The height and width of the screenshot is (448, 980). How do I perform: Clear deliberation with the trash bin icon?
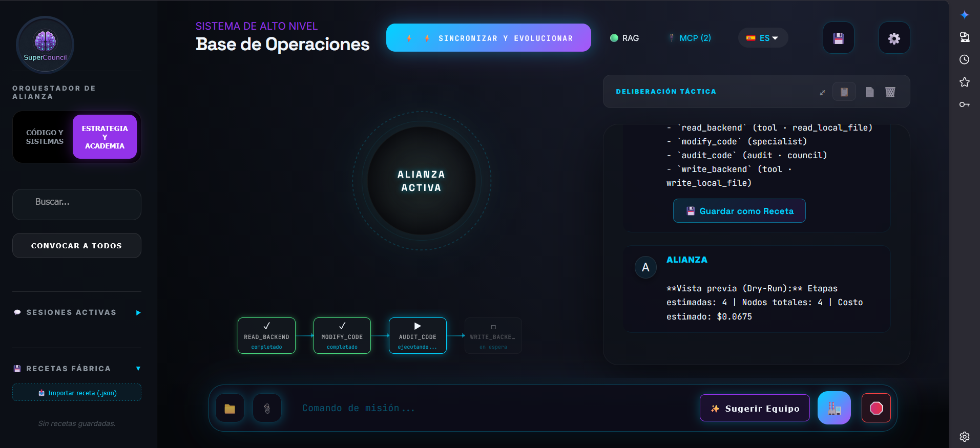[890, 92]
